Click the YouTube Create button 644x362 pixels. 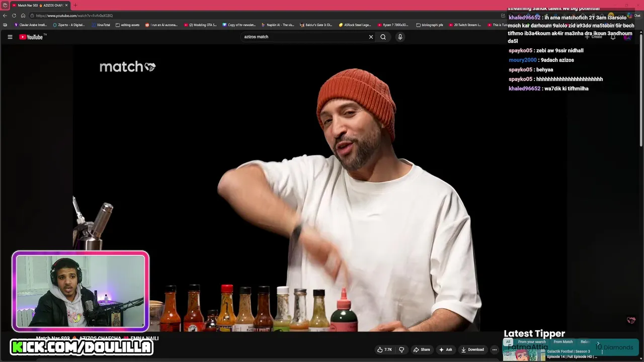pos(594,37)
